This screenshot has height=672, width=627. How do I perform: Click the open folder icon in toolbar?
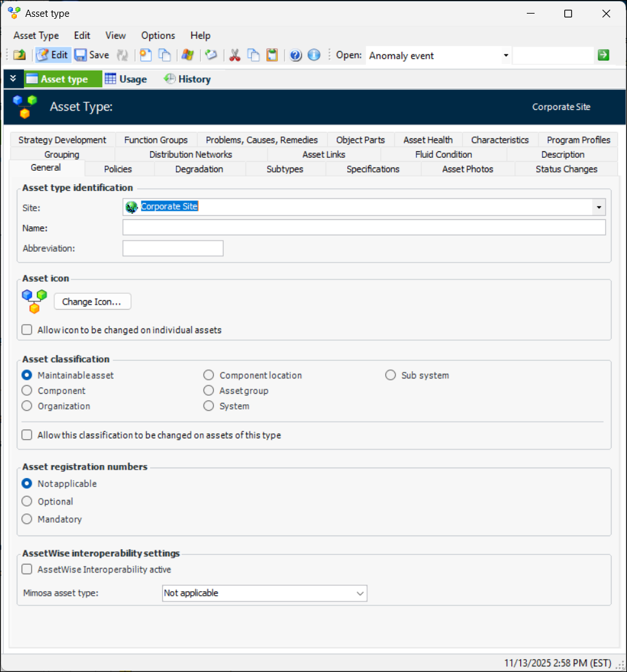19,55
